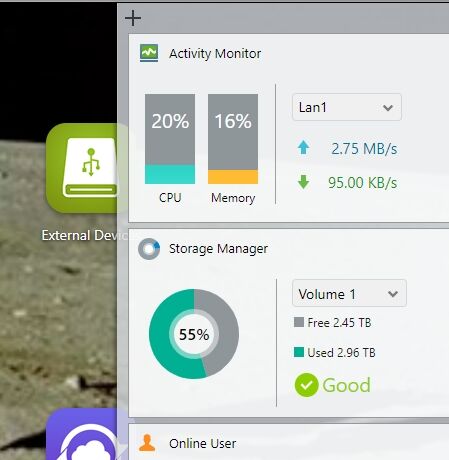Click the plus icon to add widget

point(133,18)
